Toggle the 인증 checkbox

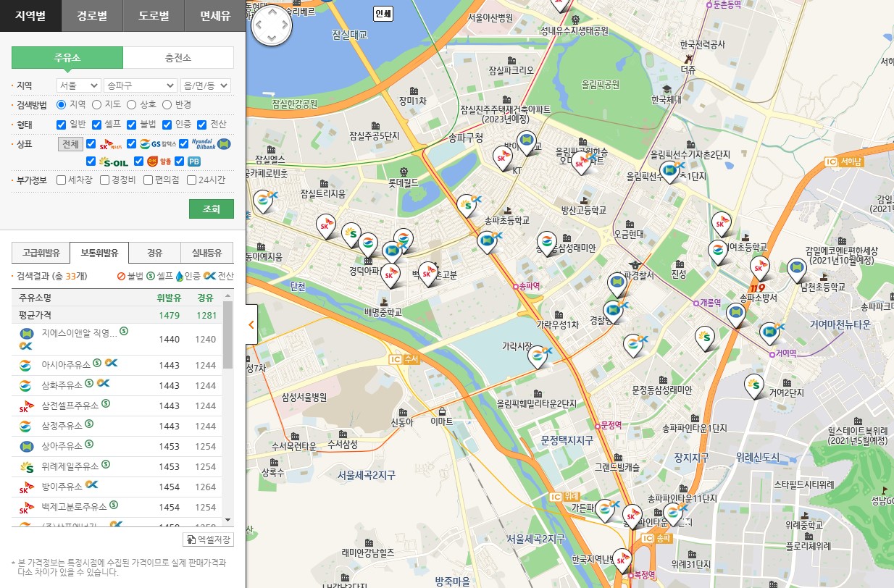[167, 125]
